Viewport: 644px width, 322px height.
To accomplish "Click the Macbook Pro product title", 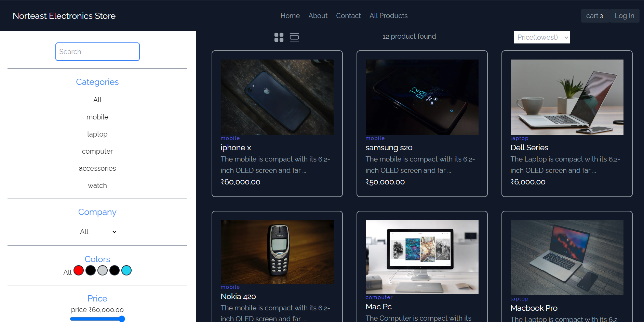I will (534, 308).
